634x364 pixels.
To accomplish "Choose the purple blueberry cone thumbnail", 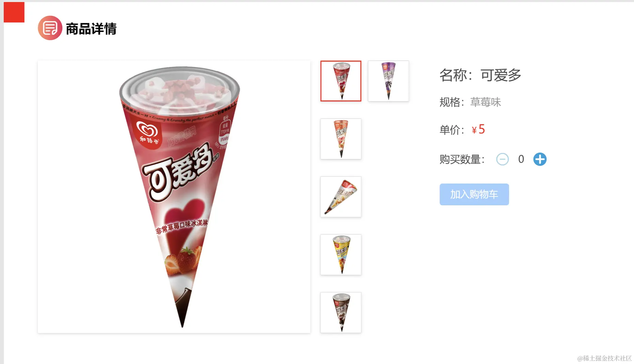I will (389, 81).
